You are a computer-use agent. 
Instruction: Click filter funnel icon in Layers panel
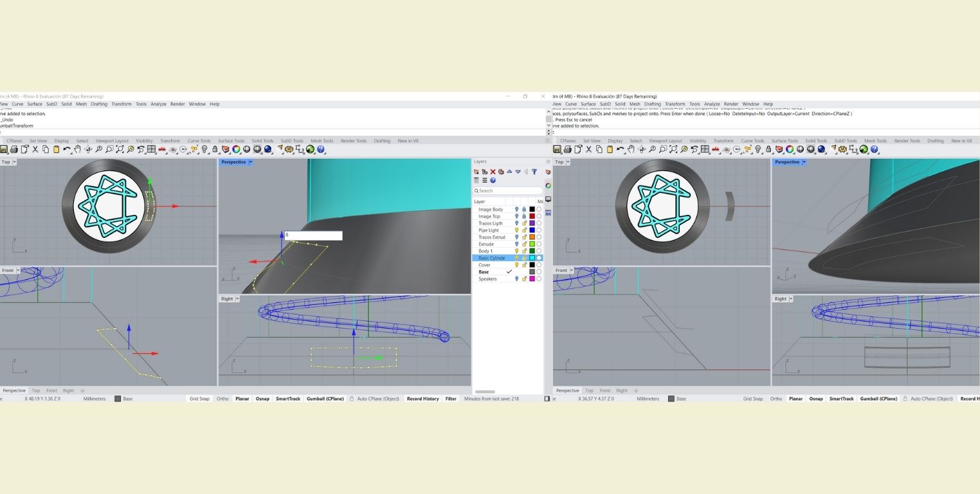point(534,172)
